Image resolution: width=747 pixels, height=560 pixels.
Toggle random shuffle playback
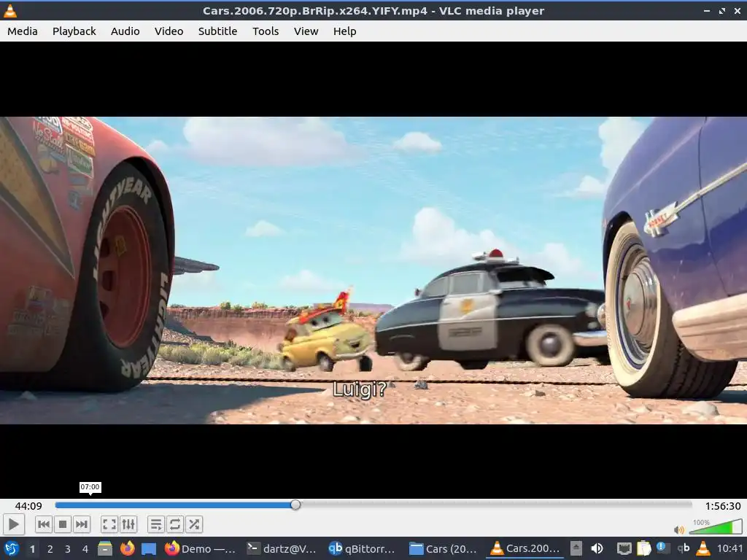194,524
